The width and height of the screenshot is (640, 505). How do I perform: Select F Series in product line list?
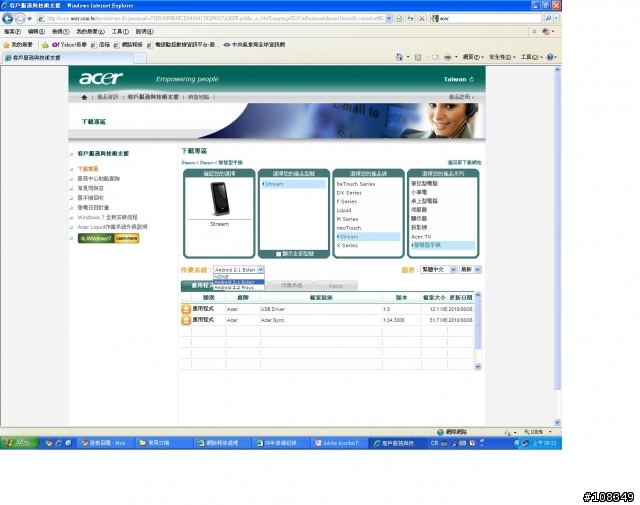click(x=347, y=202)
